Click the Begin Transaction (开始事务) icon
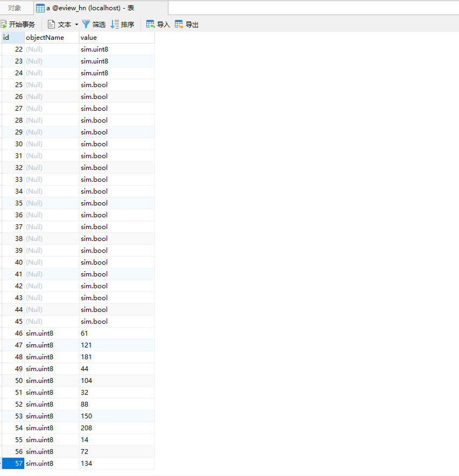The height and width of the screenshot is (476, 459). click(3, 24)
